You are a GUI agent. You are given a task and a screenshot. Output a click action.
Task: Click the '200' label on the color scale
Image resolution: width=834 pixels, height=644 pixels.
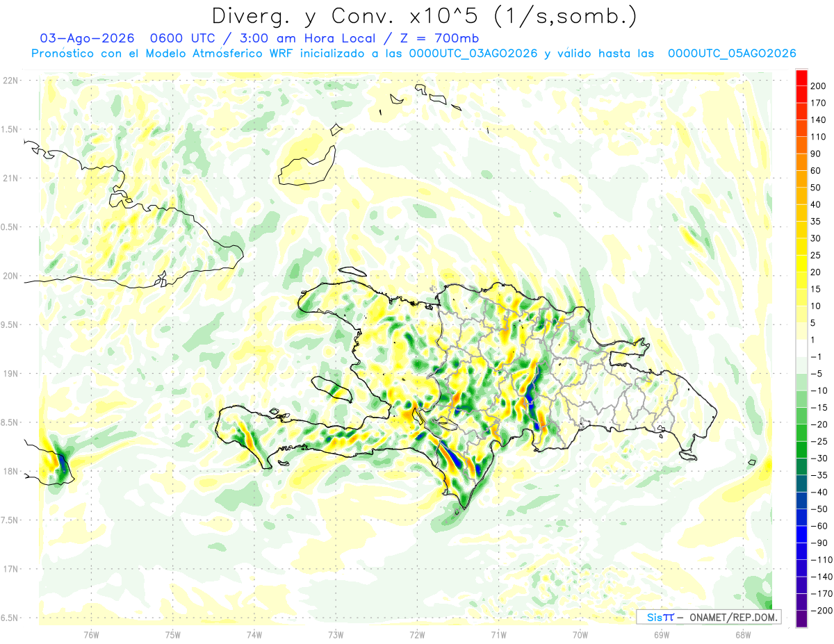[819, 85]
